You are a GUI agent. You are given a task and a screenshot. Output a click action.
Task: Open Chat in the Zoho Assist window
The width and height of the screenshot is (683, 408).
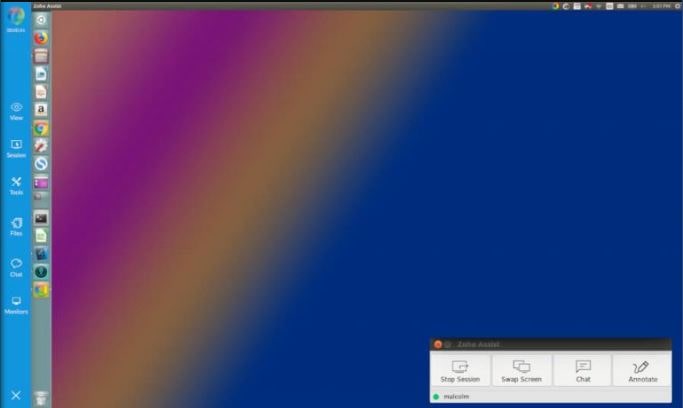tap(583, 371)
